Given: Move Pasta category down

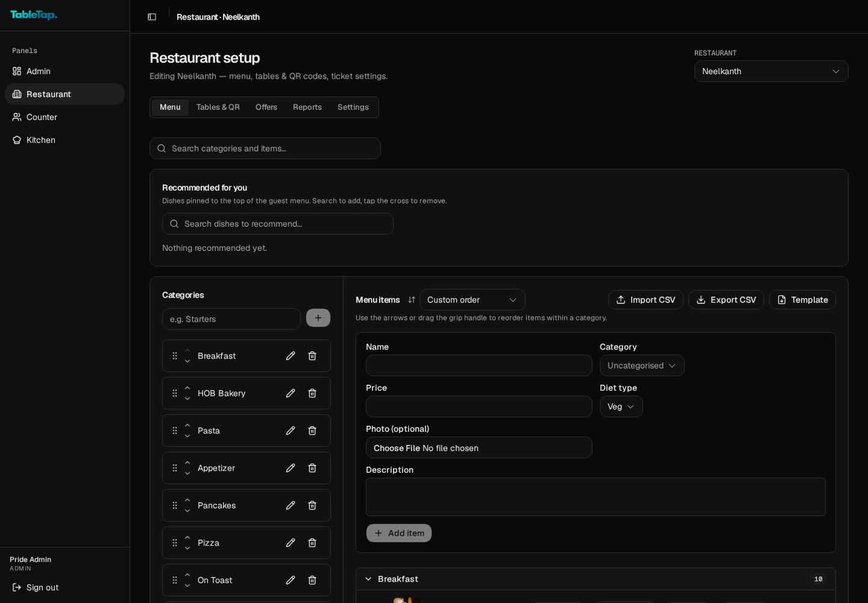Looking at the screenshot, I should click(187, 436).
